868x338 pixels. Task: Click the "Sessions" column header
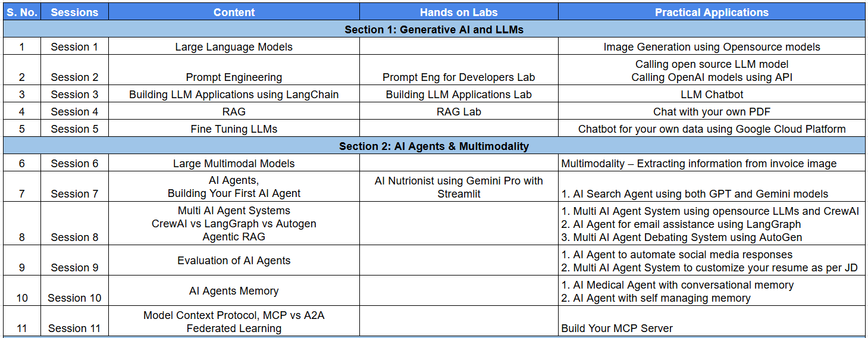(74, 12)
